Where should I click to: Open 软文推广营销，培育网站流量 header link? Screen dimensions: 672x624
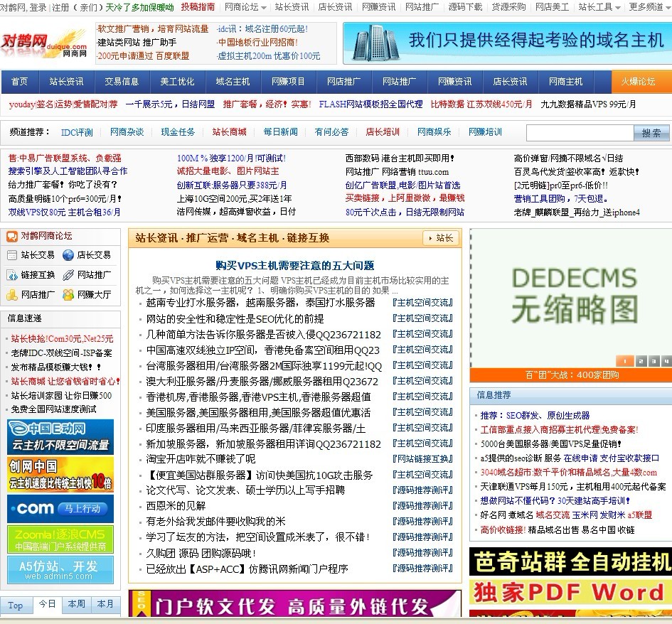pyautogui.click(x=153, y=29)
